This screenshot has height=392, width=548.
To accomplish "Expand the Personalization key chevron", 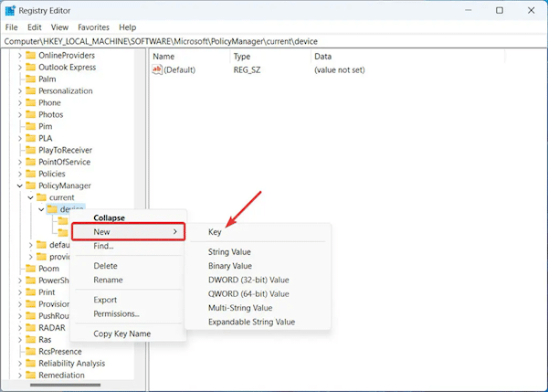I will point(19,90).
